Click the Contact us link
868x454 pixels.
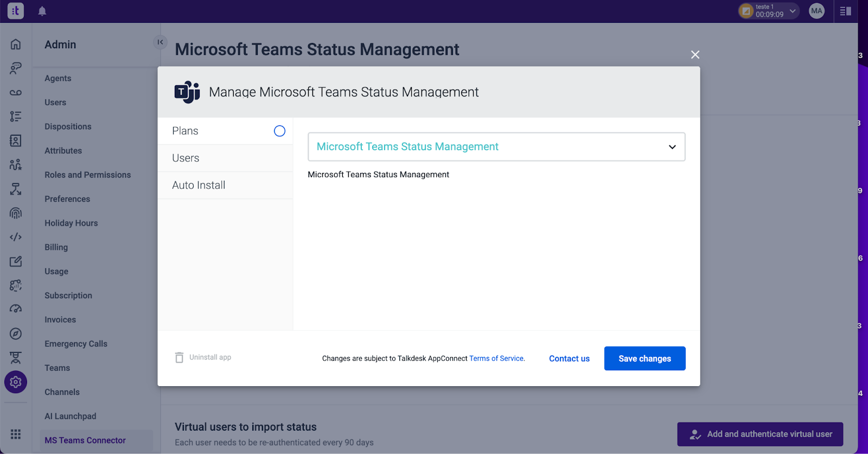click(x=569, y=358)
